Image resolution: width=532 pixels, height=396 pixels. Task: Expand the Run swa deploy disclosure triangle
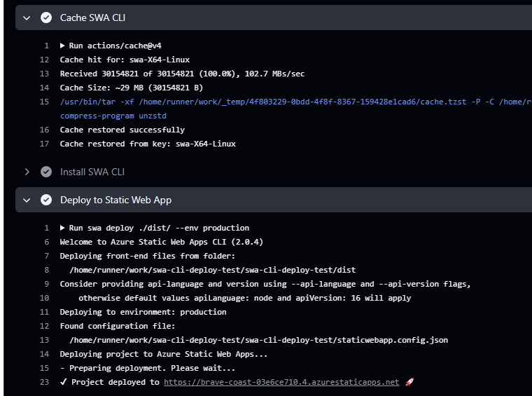(62, 228)
